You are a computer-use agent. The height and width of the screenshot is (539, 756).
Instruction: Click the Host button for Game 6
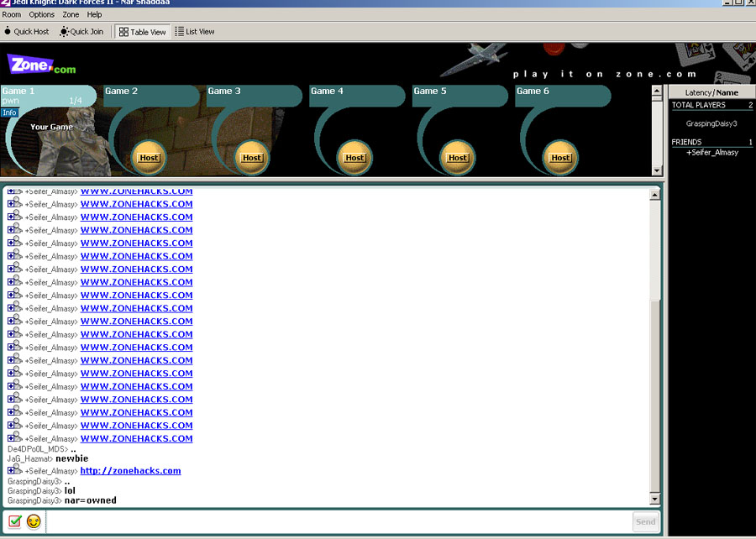pos(561,158)
